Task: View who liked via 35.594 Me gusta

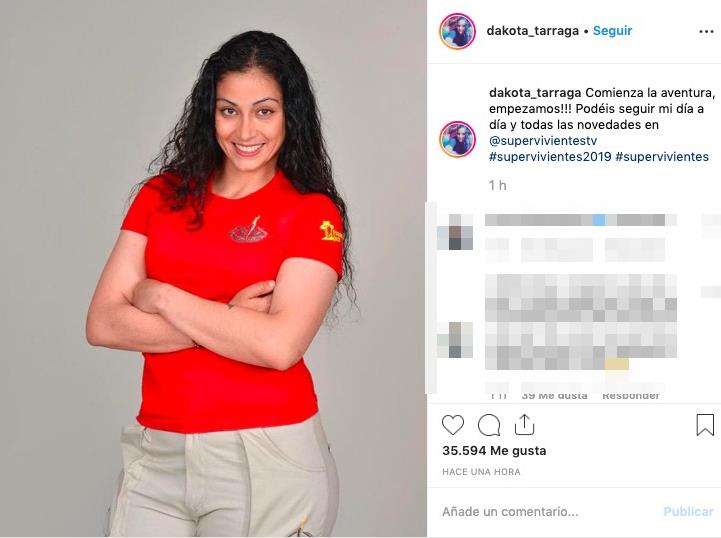Action: [494, 451]
